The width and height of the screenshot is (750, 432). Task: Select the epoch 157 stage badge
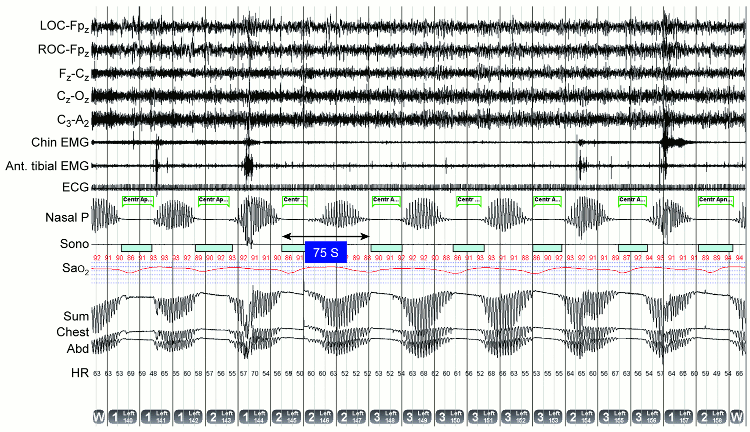coord(681,415)
